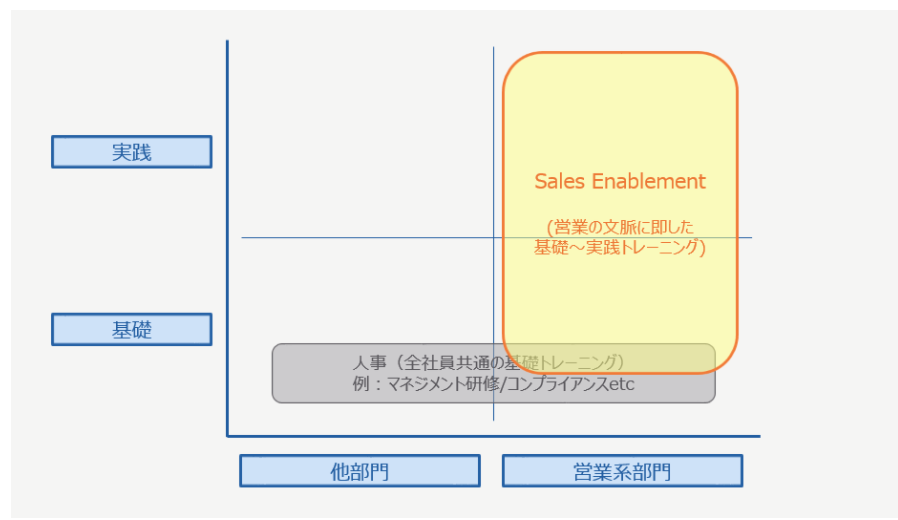Viewport: 898px width, 520px height.
Task: Select the マネジメント研修/コンプライアンスetc example text
Action: point(494,383)
